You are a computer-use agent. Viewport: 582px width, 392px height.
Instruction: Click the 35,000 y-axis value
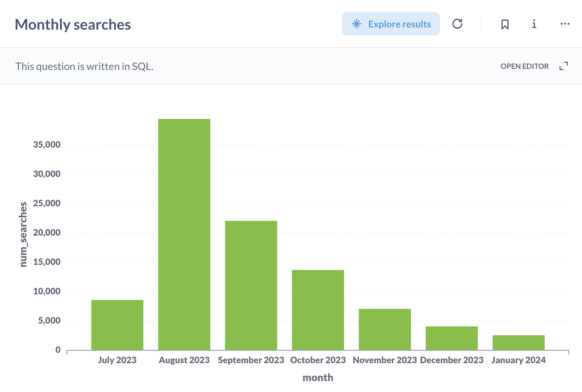47,145
